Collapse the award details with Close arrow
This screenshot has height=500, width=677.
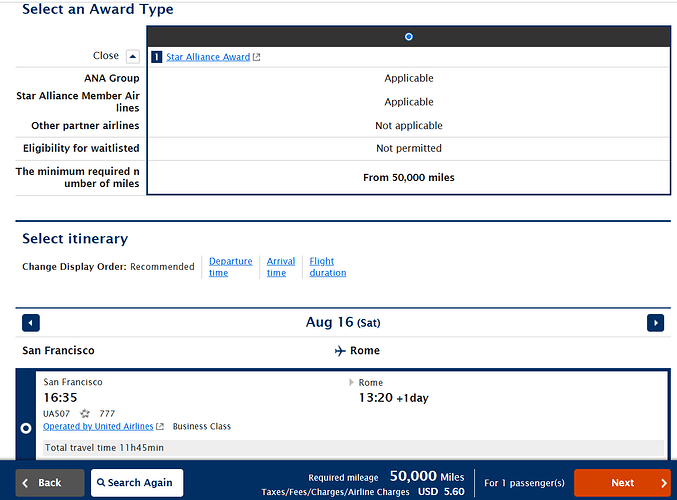pos(133,56)
